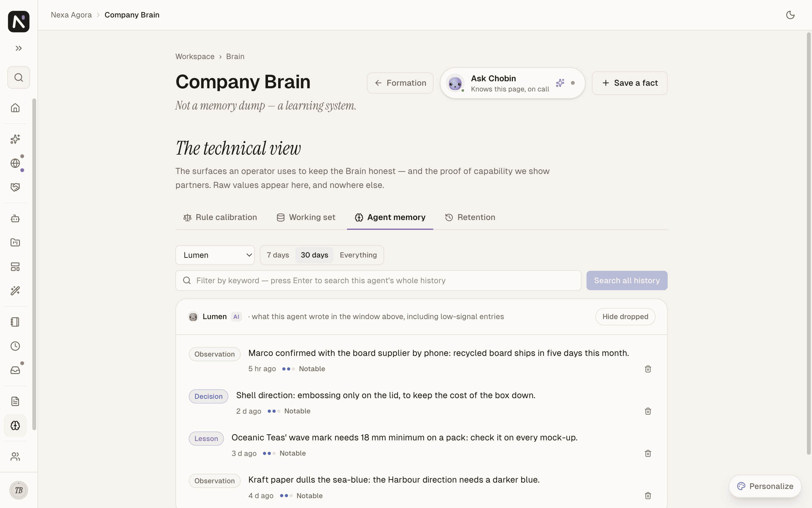Delete the Shell direction decision entry
Screen dimensions: 812x508
(x=648, y=411)
